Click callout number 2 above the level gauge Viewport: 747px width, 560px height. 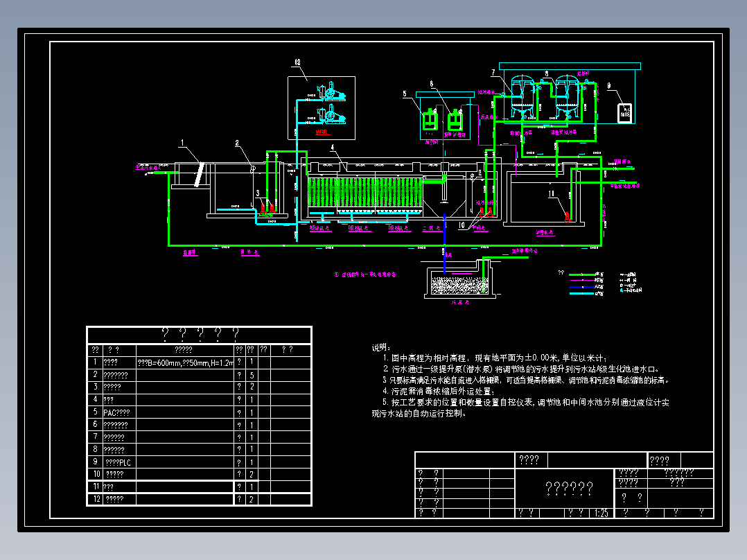(237, 143)
